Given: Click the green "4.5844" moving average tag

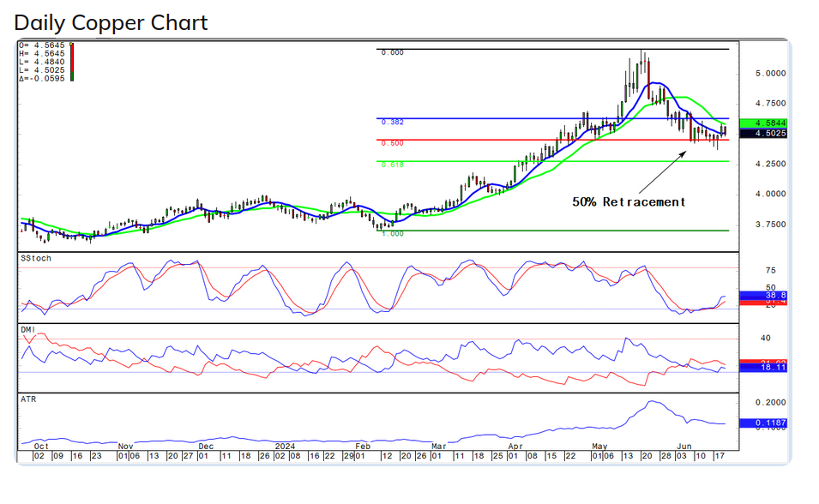Looking at the screenshot, I should point(763,123).
